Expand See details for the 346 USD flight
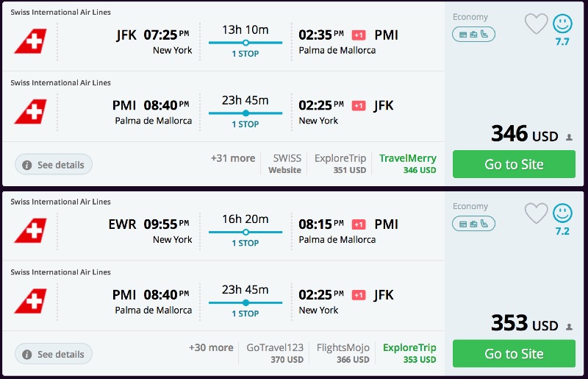 pos(54,165)
